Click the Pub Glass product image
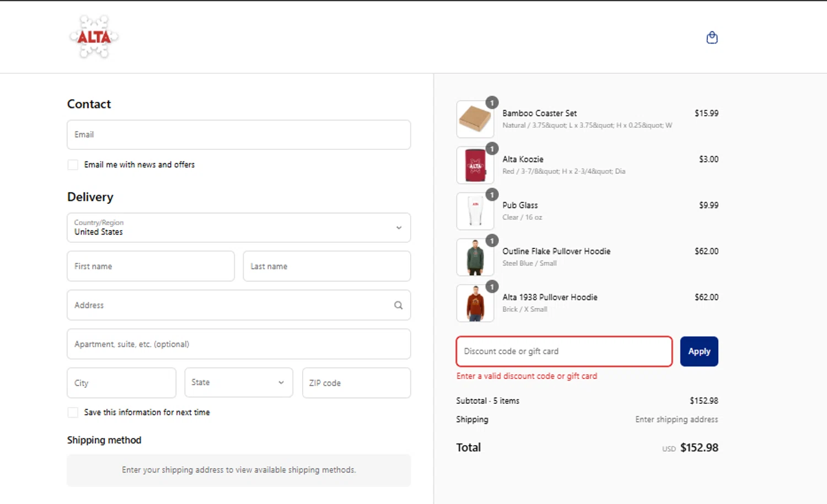The height and width of the screenshot is (504, 827). click(x=475, y=211)
